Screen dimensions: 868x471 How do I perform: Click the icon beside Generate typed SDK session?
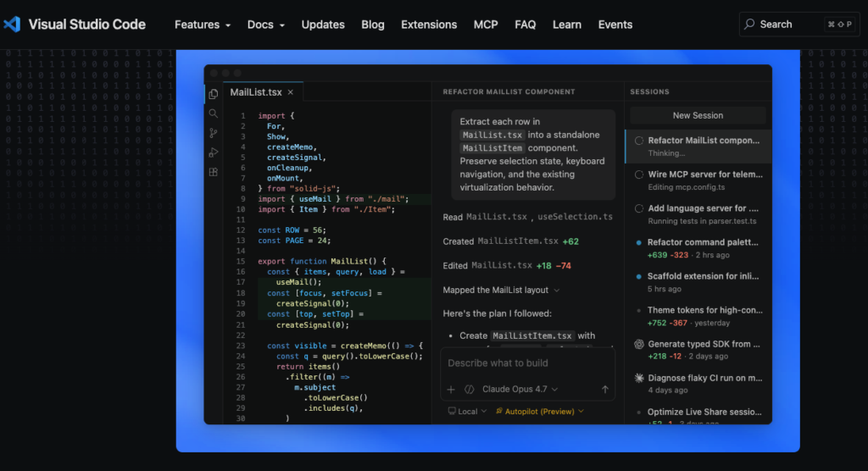coord(639,344)
